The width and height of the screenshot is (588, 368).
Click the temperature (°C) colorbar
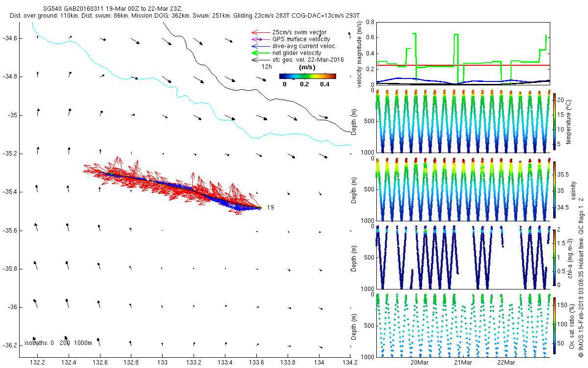click(554, 121)
